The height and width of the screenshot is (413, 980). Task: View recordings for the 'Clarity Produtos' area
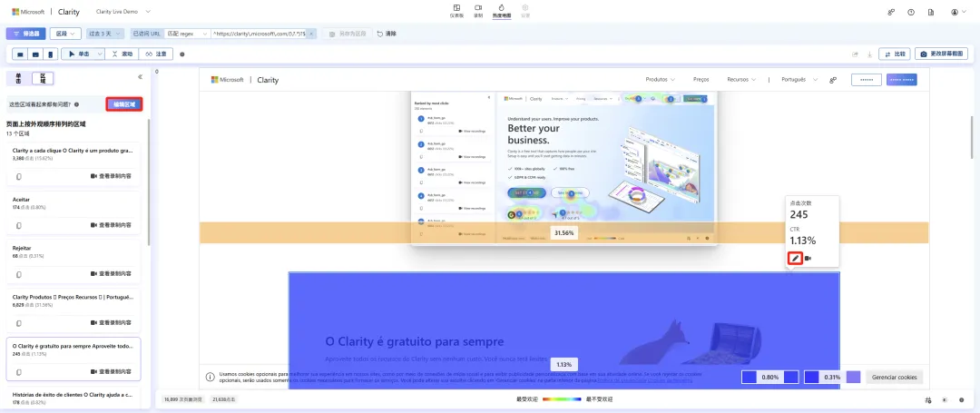click(112, 323)
